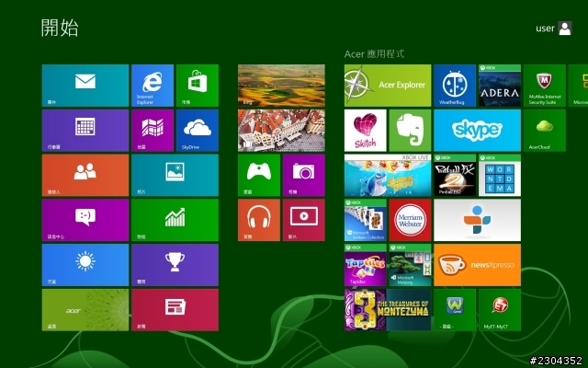The height and width of the screenshot is (368, 588).
Task: Open the red News tile
Action: point(175,310)
